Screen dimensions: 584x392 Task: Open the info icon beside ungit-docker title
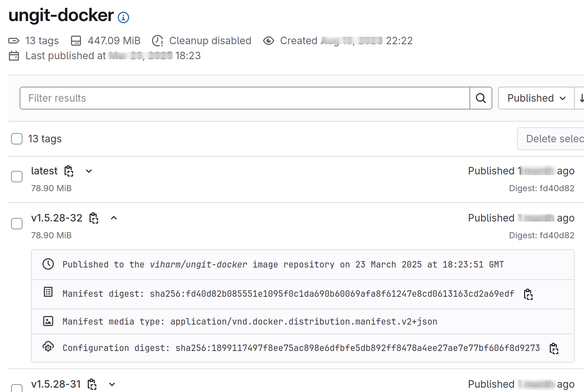[x=123, y=17]
